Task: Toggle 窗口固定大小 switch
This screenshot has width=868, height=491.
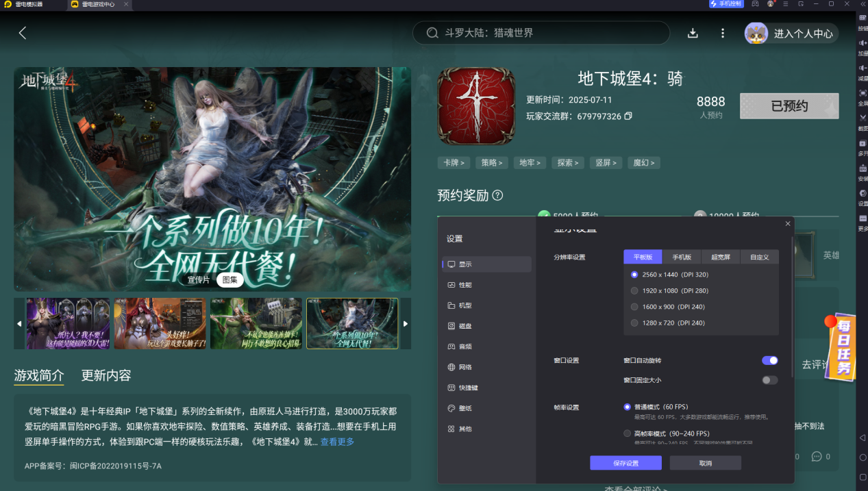Action: [770, 380]
